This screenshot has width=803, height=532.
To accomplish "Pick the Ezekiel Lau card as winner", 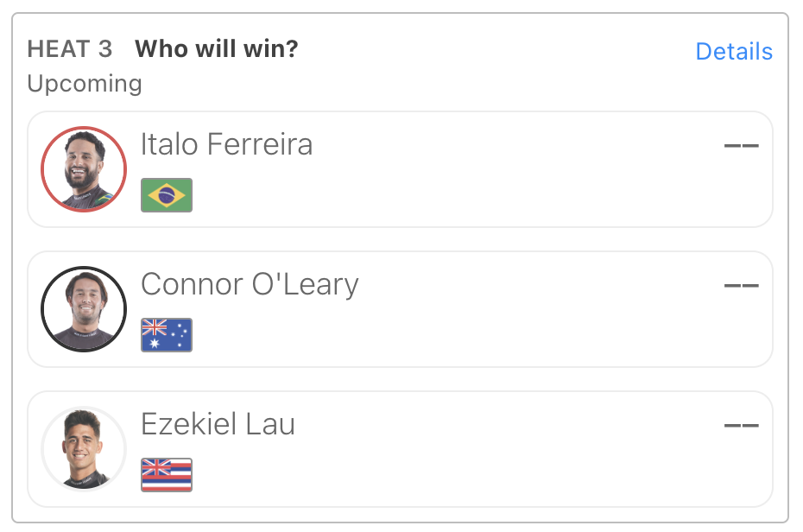I will coord(400,449).
